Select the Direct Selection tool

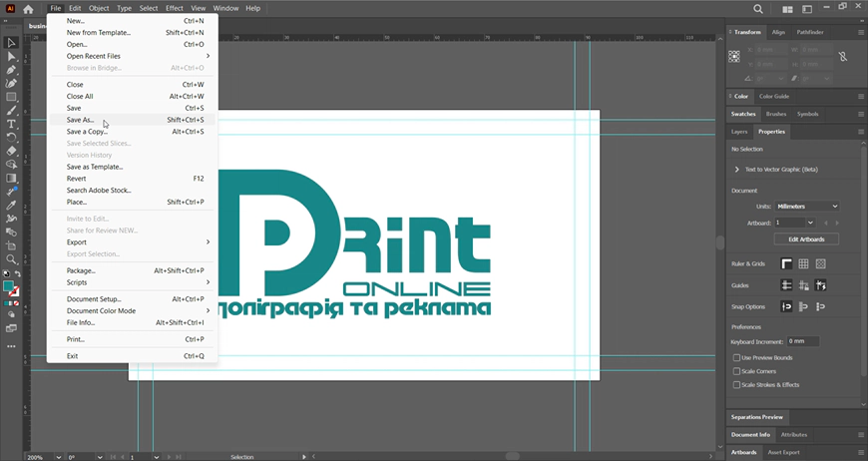[11, 57]
